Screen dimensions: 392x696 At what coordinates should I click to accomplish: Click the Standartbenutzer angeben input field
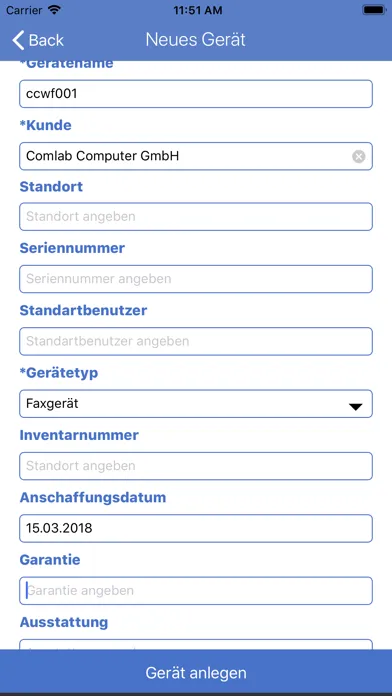tap(196, 341)
